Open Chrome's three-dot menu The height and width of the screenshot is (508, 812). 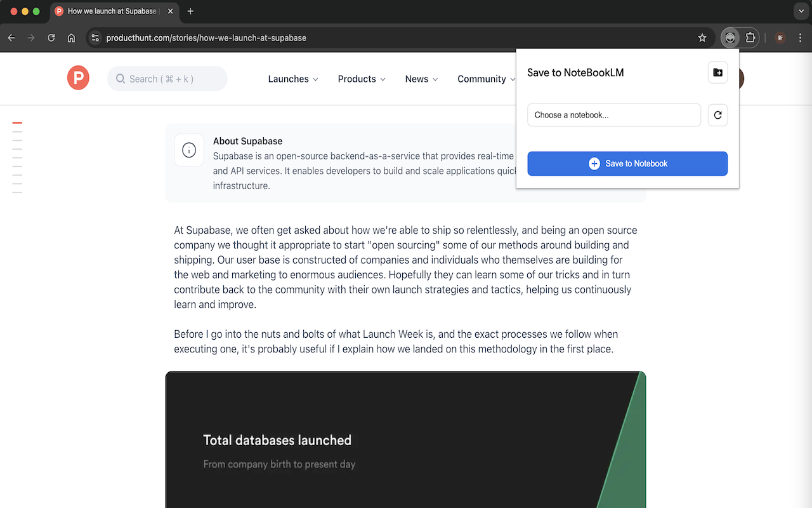pos(801,37)
